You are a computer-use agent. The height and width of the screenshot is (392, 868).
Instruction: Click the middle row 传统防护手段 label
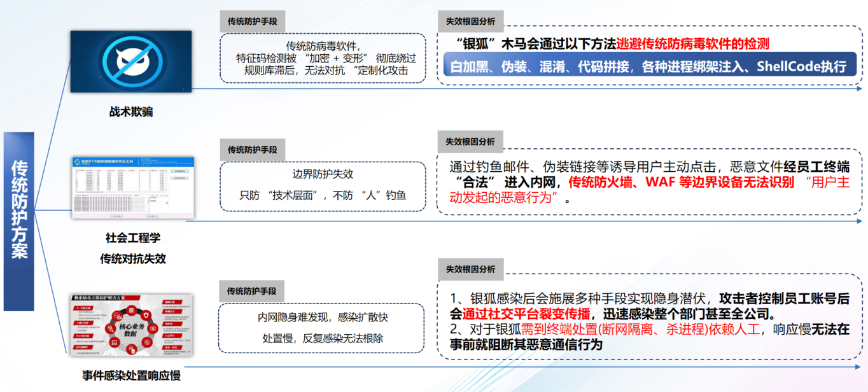[x=252, y=150]
